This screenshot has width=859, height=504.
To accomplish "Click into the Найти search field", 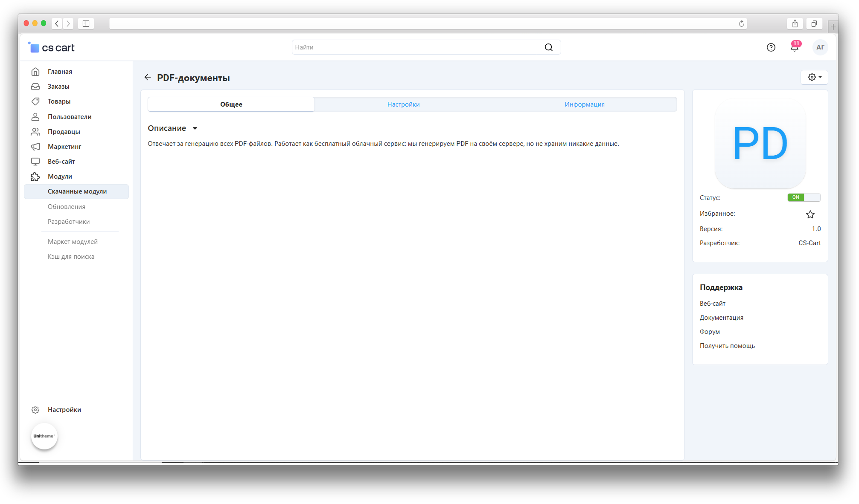I will coord(416,47).
